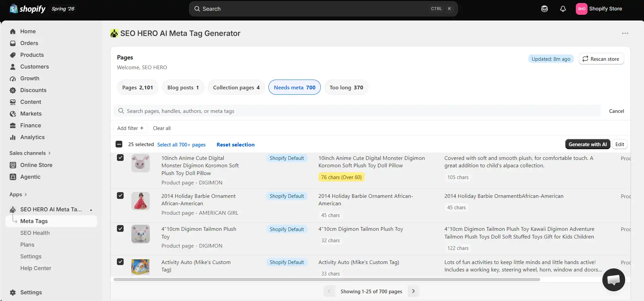Click the SHO store avatar

(582, 9)
